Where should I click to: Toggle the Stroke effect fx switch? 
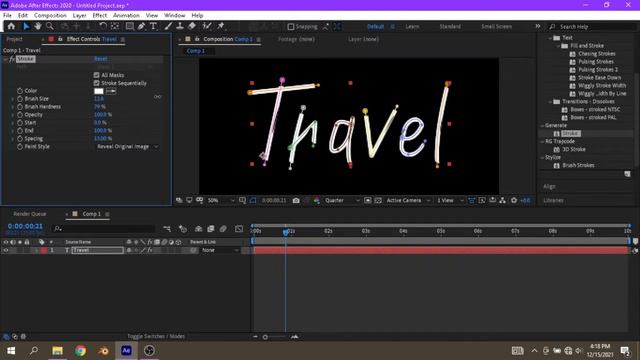pos(12,59)
